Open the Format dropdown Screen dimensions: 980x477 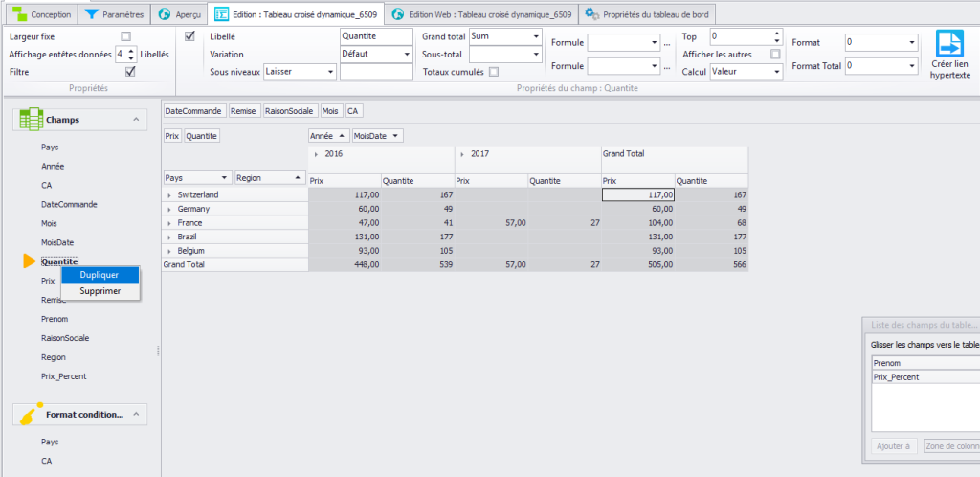tap(912, 43)
